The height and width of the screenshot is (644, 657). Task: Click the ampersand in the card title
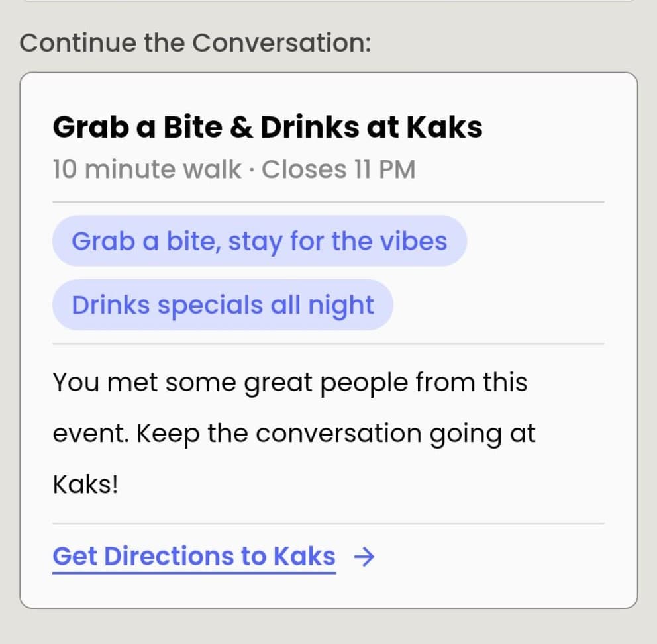[243, 127]
